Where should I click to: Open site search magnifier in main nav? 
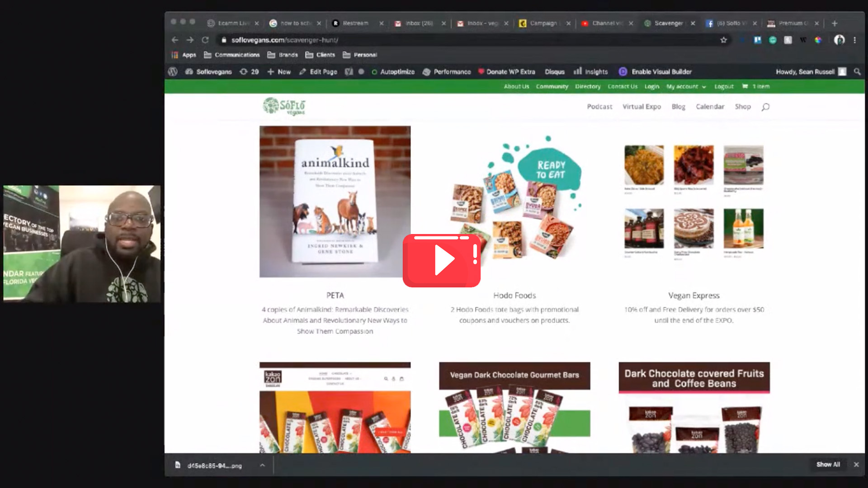(765, 107)
